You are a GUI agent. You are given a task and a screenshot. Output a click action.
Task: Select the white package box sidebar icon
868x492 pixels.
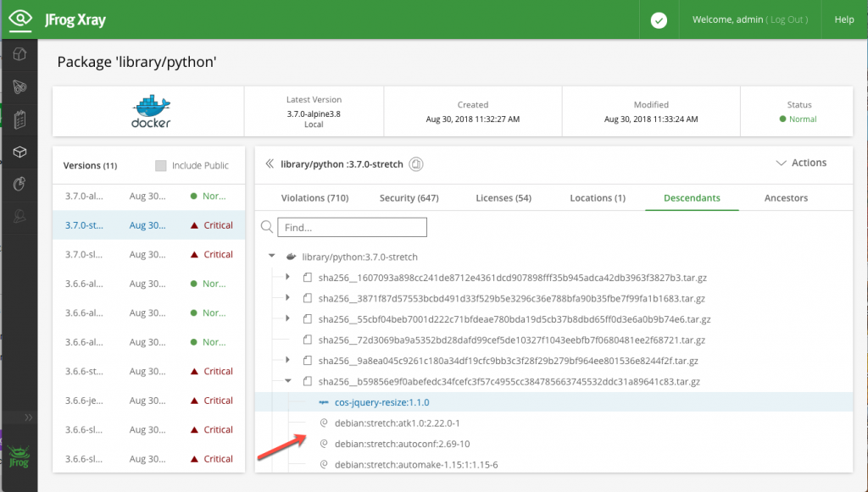tap(19, 152)
